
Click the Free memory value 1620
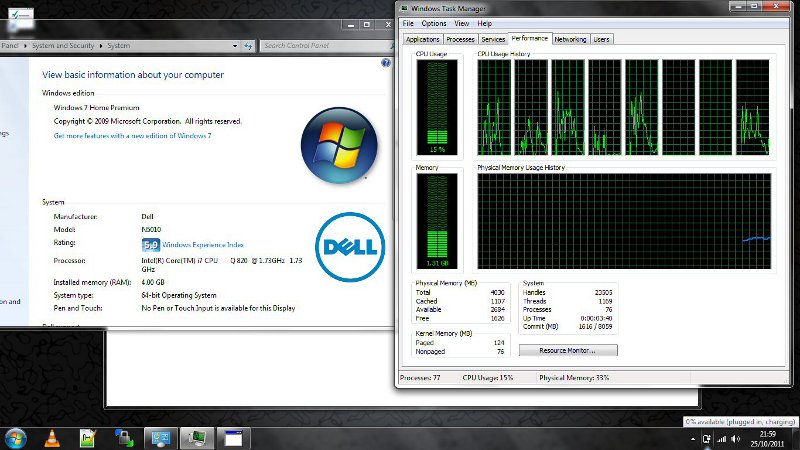(497, 318)
